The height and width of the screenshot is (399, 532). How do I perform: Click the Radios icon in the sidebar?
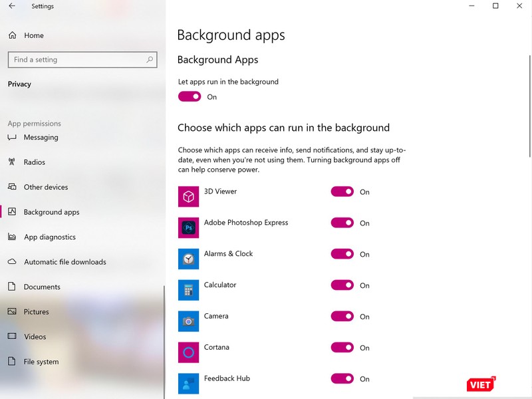[12, 162]
